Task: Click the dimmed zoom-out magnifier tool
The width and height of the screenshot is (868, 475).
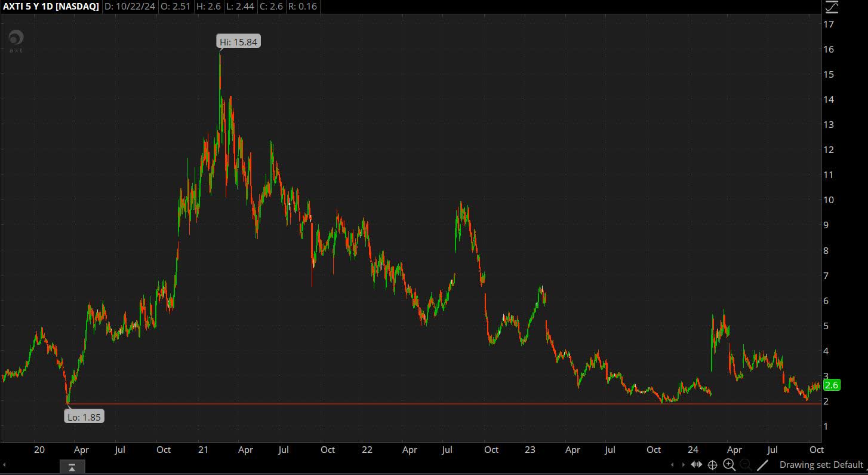Action: pos(745,464)
